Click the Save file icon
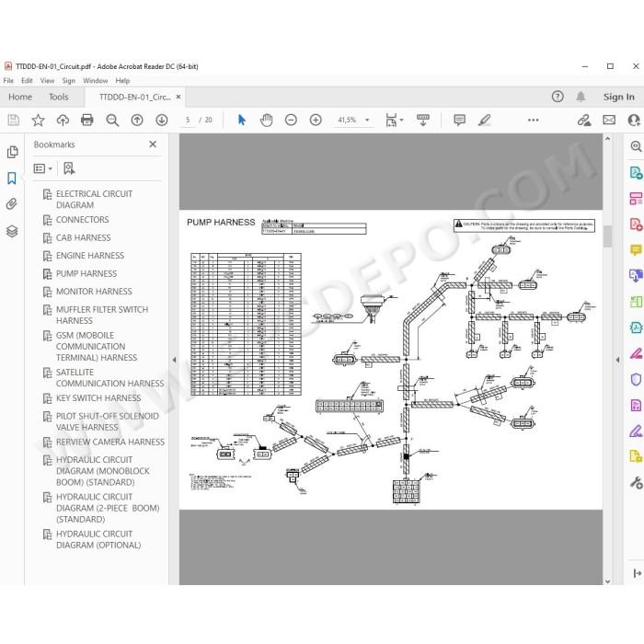644x644 pixels. (14, 120)
